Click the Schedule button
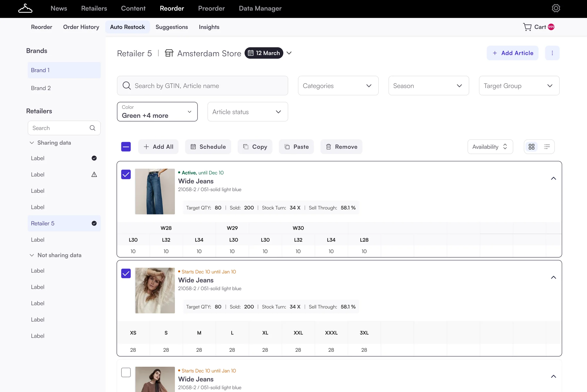The width and height of the screenshot is (587, 392). [x=208, y=147]
